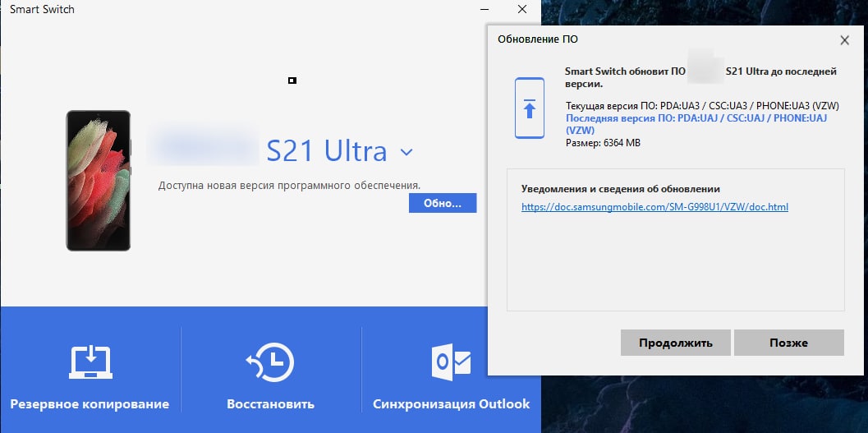Screen dimensions: 868x433
Task: Close the Smart Switch main window
Action: click(x=522, y=9)
